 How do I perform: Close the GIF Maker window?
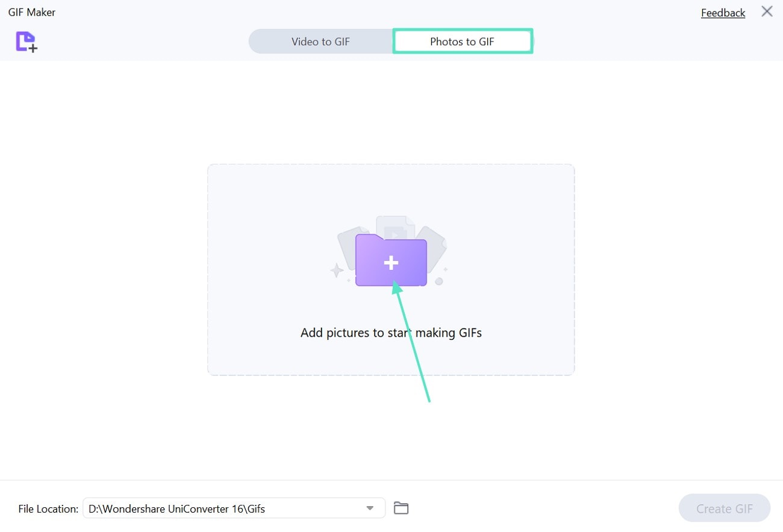click(767, 11)
